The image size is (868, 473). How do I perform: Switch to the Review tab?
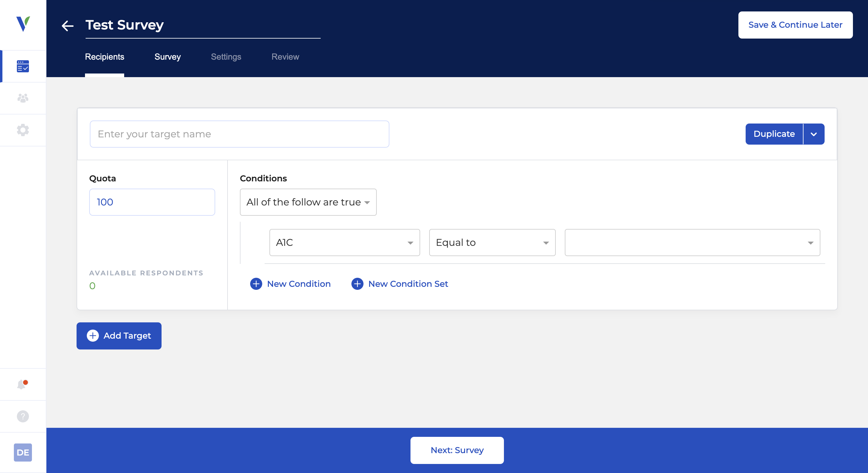(285, 57)
